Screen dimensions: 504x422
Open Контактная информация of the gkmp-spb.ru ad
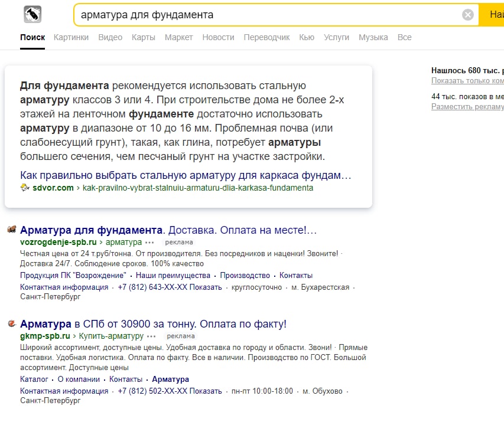tap(64, 391)
